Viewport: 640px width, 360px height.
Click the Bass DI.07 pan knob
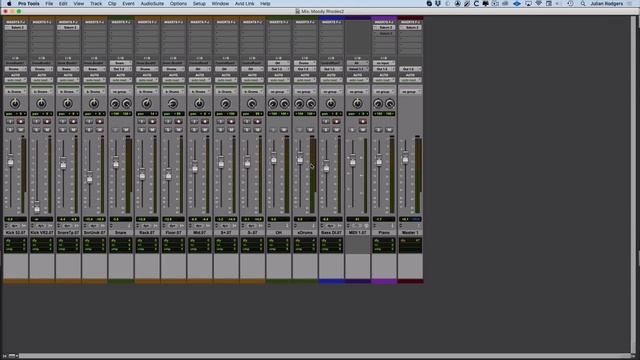point(331,104)
